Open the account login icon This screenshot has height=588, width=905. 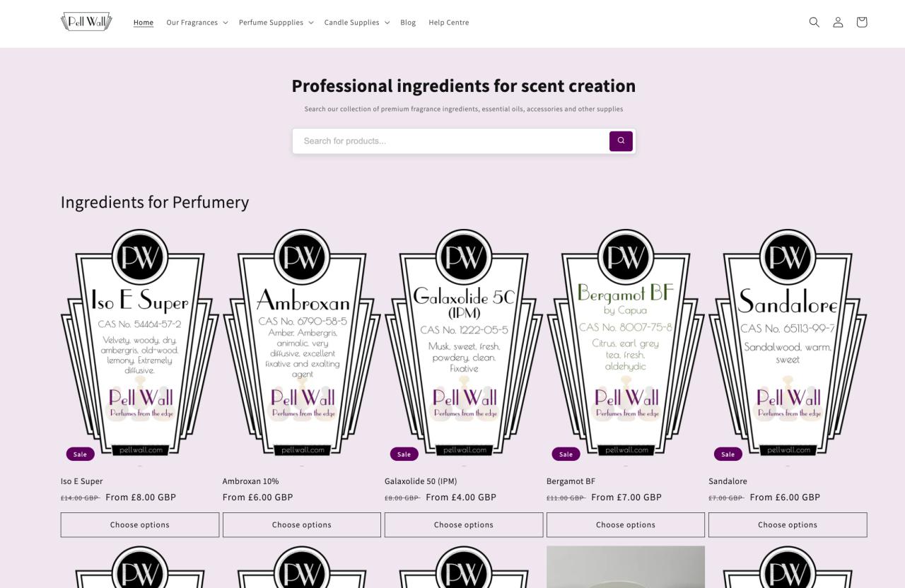click(x=838, y=22)
